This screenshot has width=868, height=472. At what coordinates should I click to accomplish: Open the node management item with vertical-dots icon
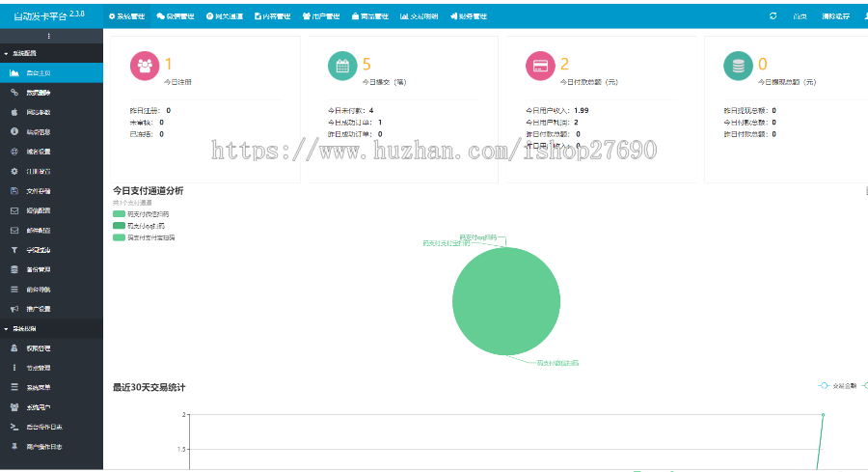pos(51,368)
